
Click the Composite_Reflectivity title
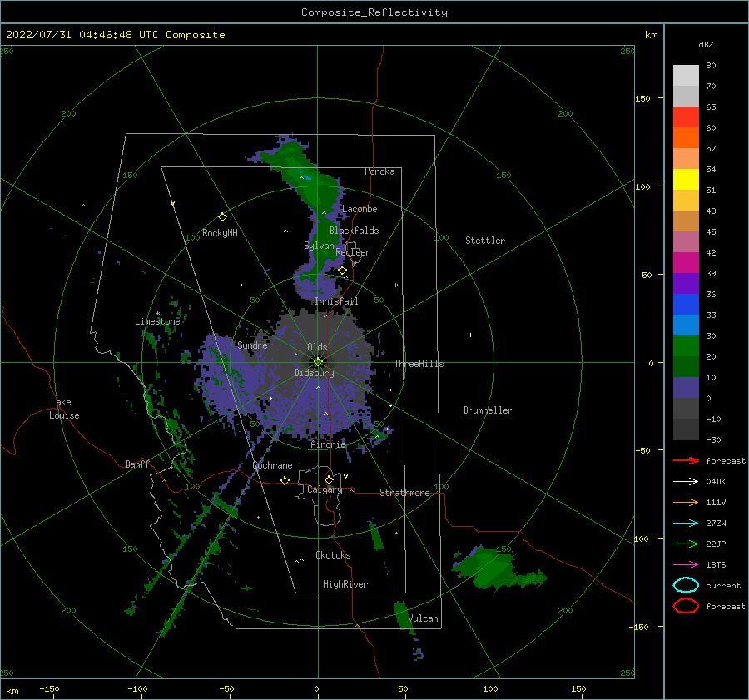tap(374, 12)
